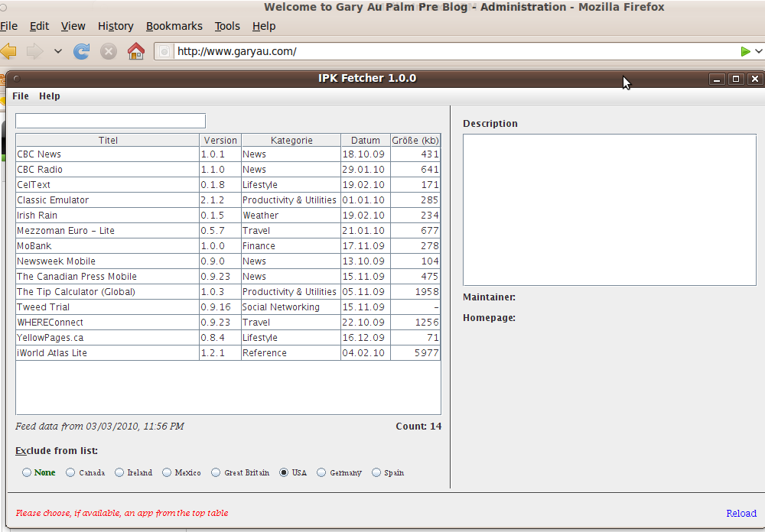Select Canada exclude radio button
This screenshot has height=532, width=765.
pos(70,472)
